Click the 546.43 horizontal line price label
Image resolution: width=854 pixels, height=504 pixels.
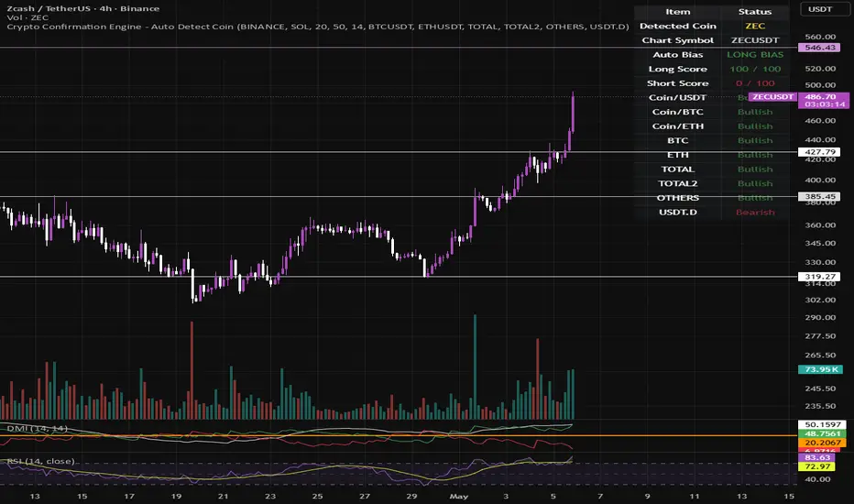[820, 48]
